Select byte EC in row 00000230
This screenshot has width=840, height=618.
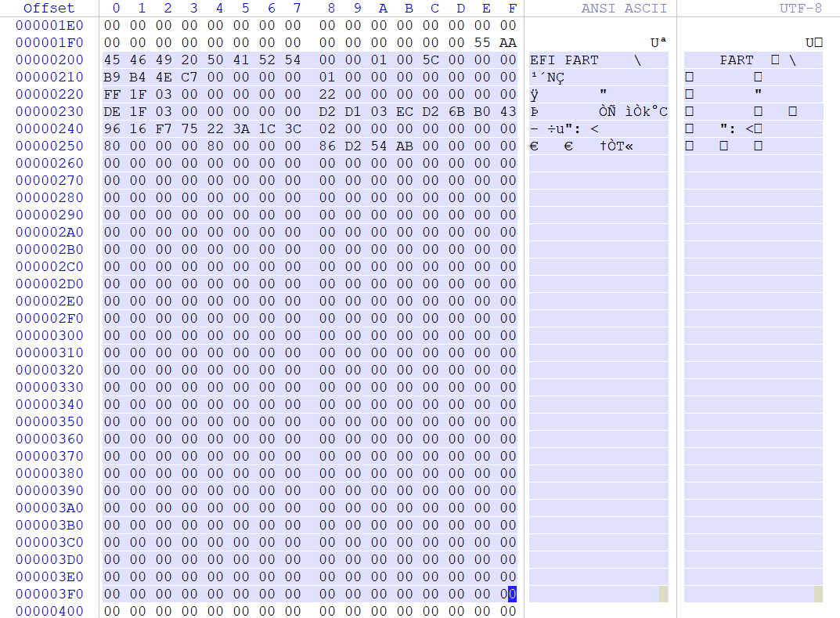click(x=405, y=111)
